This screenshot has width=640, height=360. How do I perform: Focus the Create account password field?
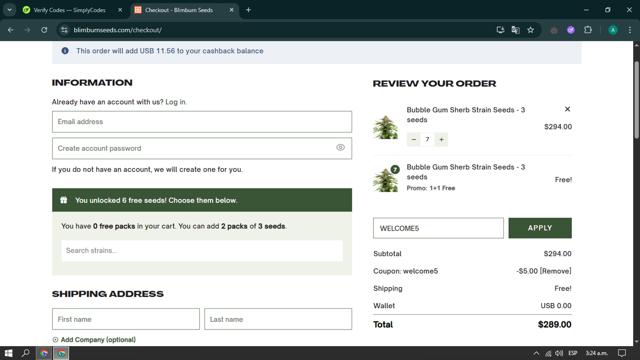coord(202,148)
